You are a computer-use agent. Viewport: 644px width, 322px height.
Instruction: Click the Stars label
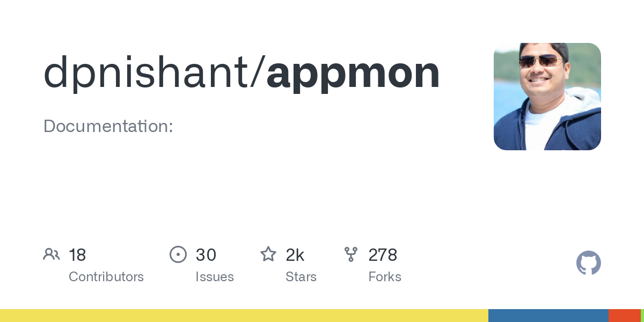pyautogui.click(x=301, y=277)
